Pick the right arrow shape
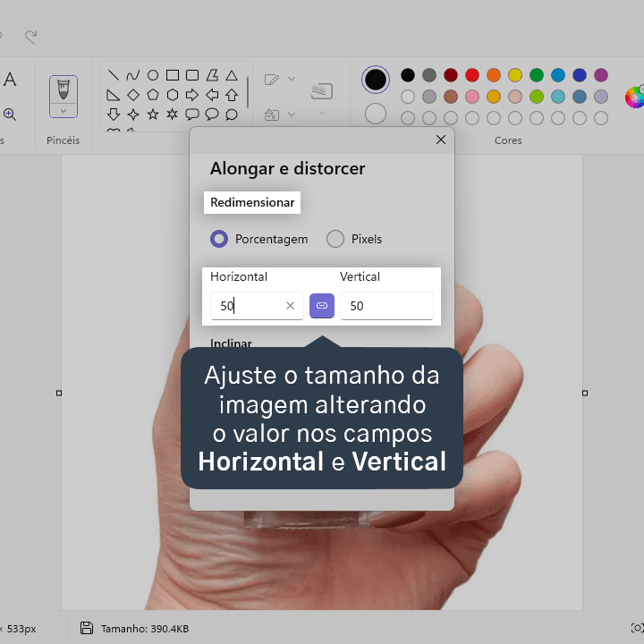 (x=192, y=95)
